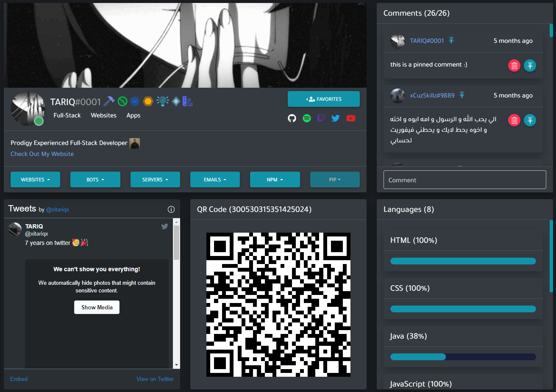Click the HTML (100%) progress bar
The image size is (556, 392).
(x=463, y=261)
